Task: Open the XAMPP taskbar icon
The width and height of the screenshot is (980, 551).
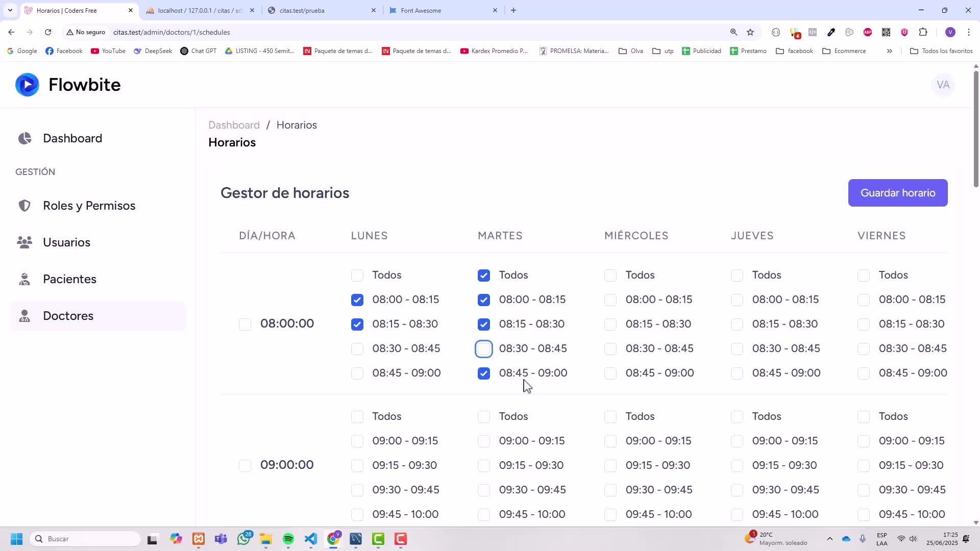Action: pyautogui.click(x=199, y=539)
